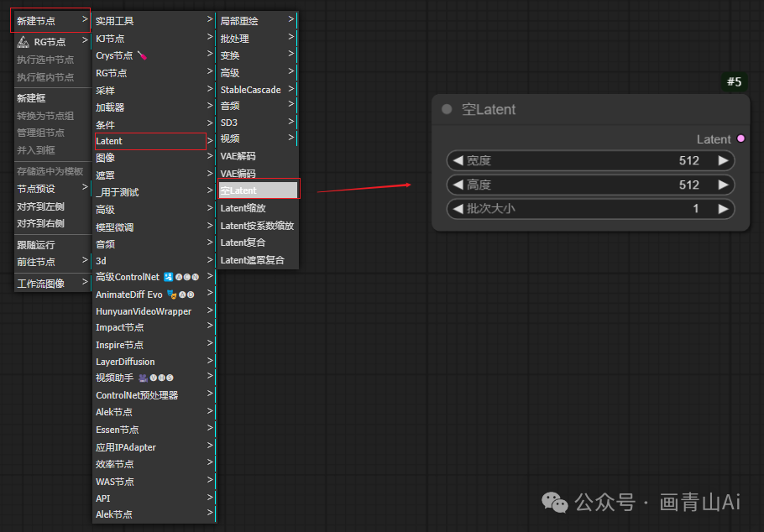Screen dimensions: 764x532
Task: Add Latent按系数缩放 node
Action: click(x=257, y=226)
